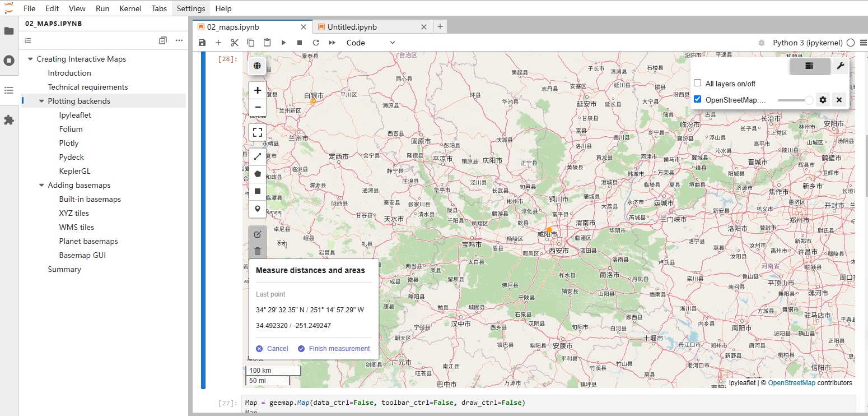The image size is (868, 416).
Task: Zoom in on the map
Action: click(258, 90)
